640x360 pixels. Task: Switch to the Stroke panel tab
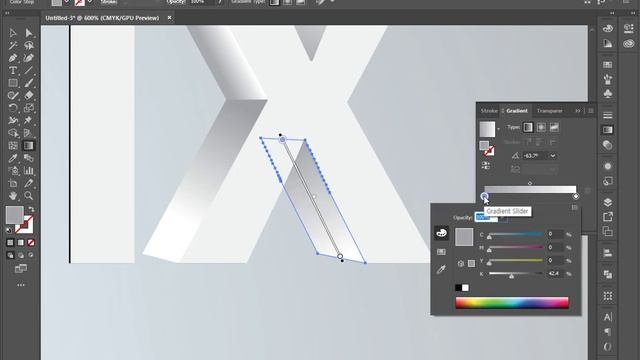tap(489, 111)
